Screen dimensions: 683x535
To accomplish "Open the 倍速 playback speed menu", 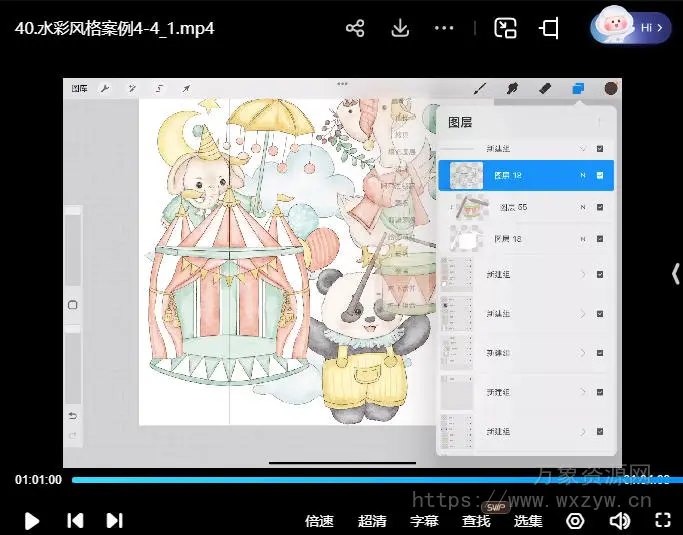I will (x=319, y=521).
